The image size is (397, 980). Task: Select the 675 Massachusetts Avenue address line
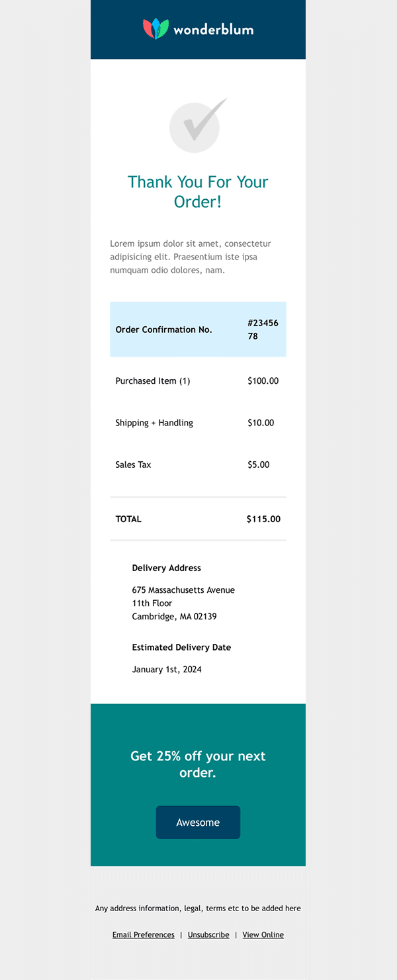pos(183,590)
